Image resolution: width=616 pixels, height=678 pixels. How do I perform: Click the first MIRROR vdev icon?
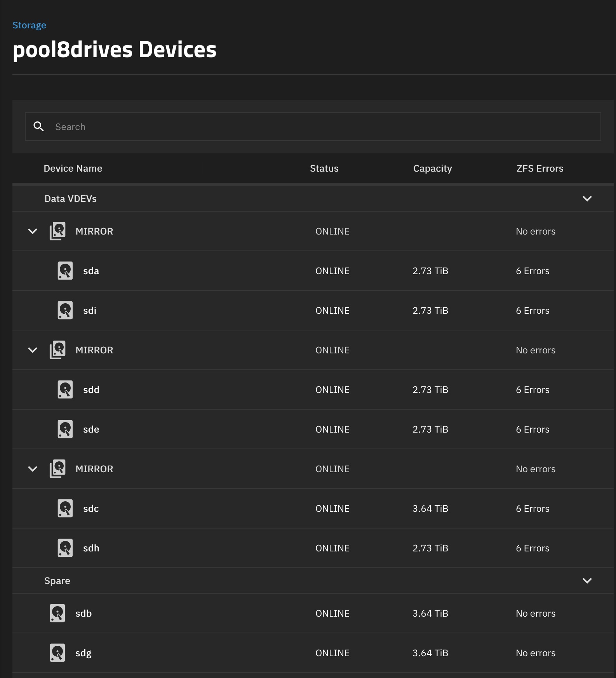click(x=57, y=231)
